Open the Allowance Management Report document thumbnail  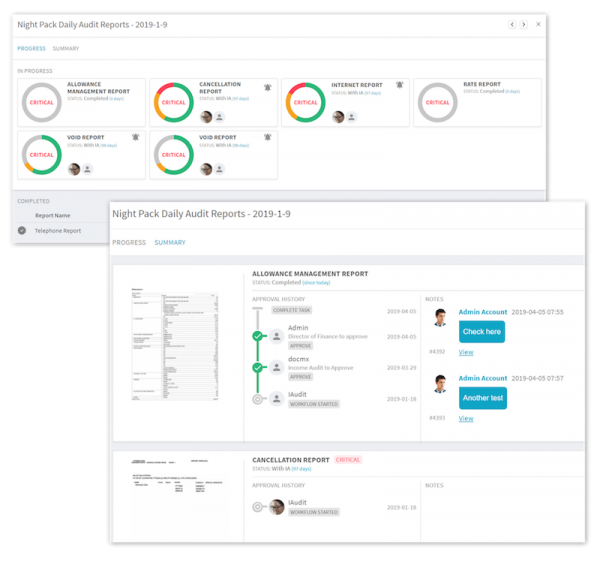(176, 347)
